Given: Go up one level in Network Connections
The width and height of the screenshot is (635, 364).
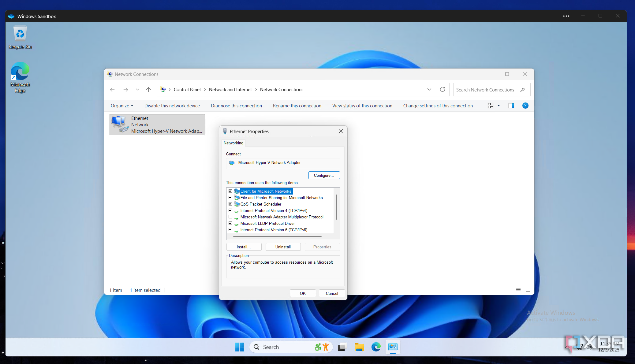Looking at the screenshot, I should [148, 90].
